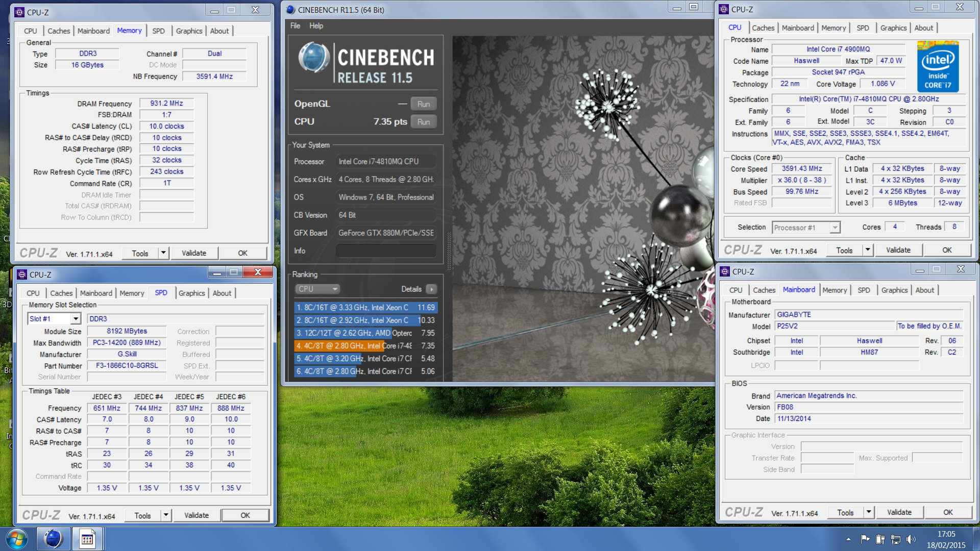Open Tools dropdown arrow in CPU window
This screenshot has width=980, height=551.
(x=868, y=249)
